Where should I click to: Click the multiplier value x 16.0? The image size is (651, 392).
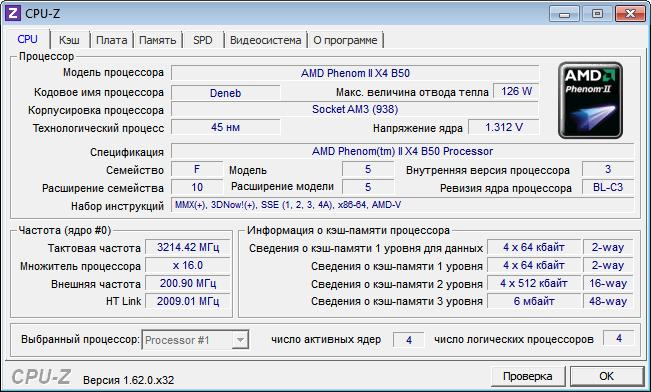[188, 265]
